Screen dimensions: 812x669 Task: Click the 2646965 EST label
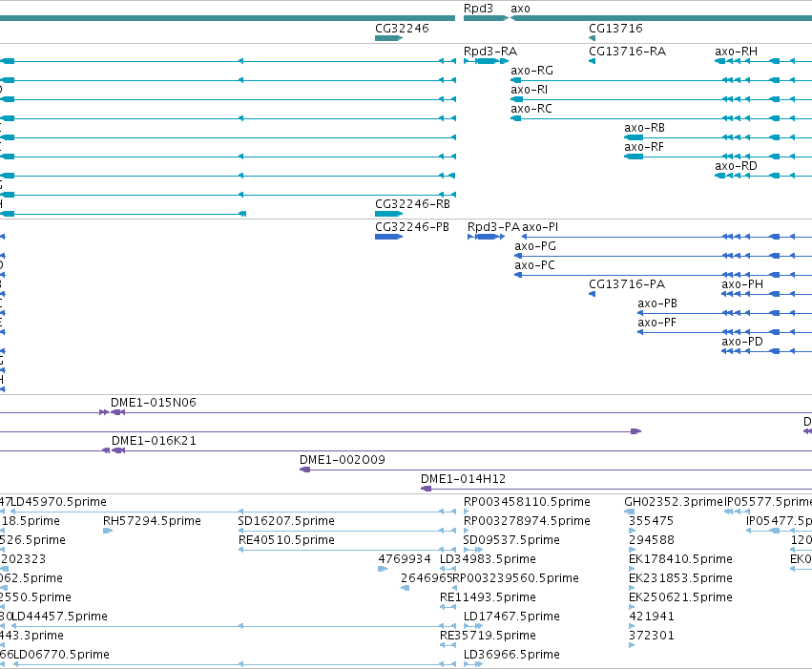427,578
